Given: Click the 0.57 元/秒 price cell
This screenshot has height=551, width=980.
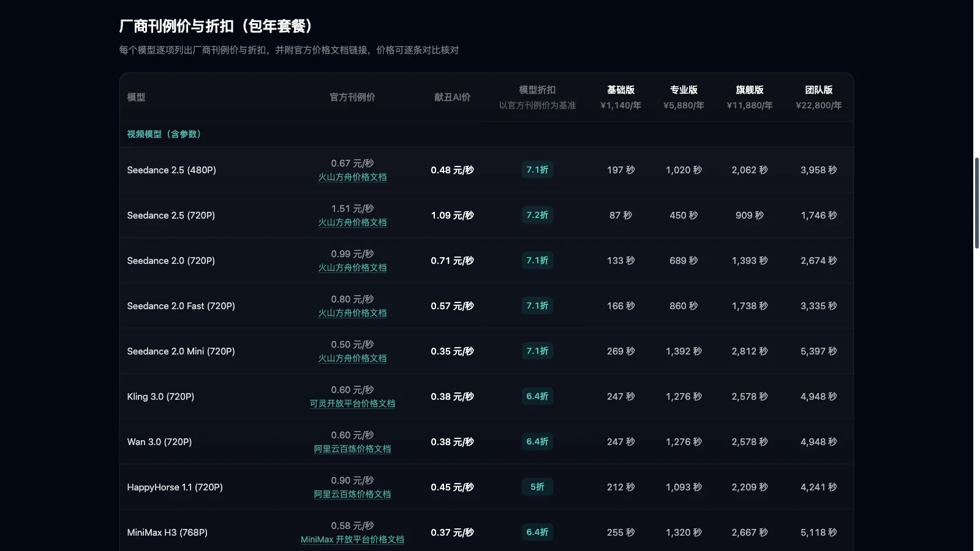Looking at the screenshot, I should point(452,305).
